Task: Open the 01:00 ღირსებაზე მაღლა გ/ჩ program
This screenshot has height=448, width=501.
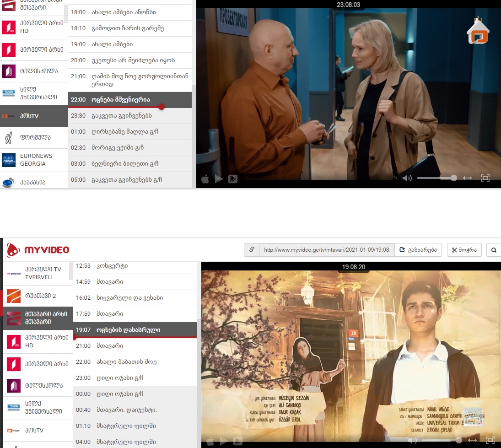Action: tap(130, 132)
